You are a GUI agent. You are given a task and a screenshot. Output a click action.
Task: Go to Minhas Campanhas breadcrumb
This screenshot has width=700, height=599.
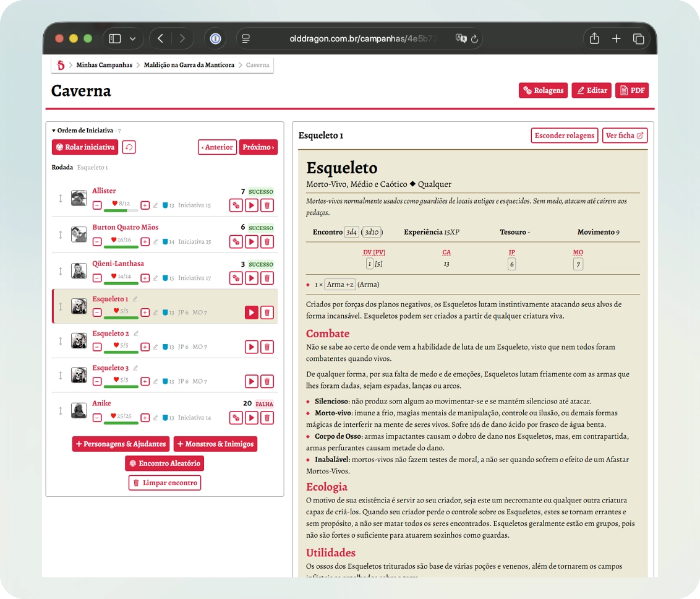[x=104, y=65]
